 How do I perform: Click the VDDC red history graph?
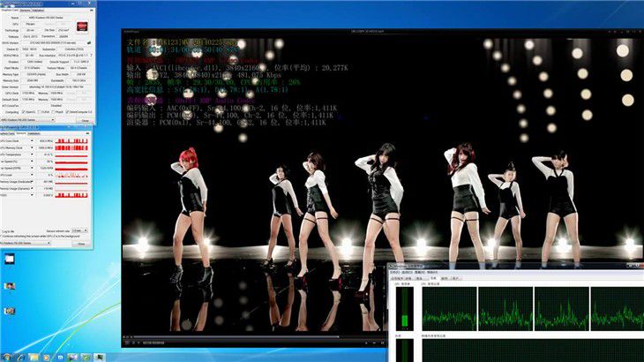coord(71,195)
